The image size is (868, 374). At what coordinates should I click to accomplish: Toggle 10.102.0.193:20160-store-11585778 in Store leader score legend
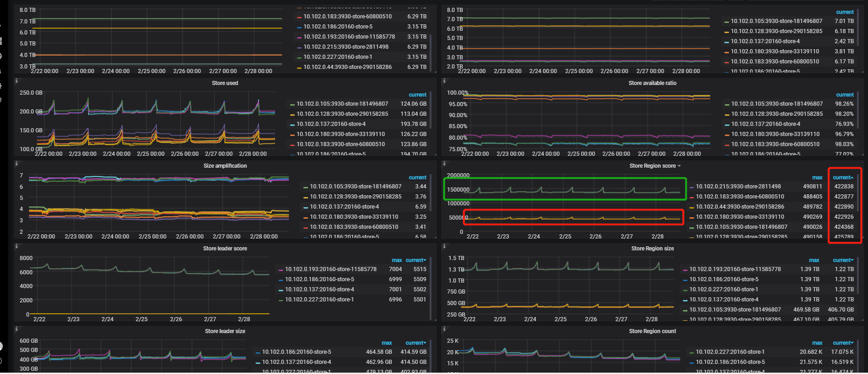click(x=330, y=269)
